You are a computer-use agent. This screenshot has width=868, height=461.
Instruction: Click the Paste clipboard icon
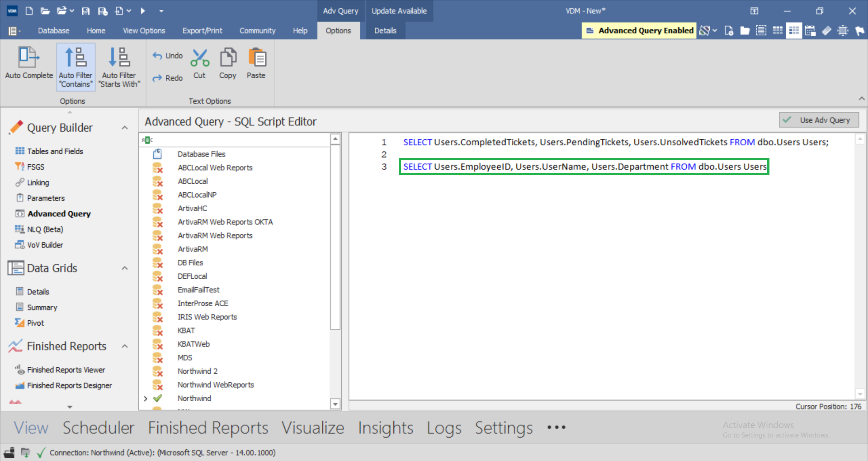(x=256, y=58)
